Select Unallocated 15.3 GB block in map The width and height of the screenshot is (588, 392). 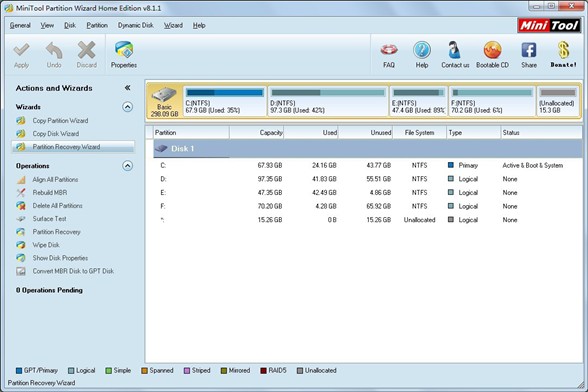click(x=558, y=101)
